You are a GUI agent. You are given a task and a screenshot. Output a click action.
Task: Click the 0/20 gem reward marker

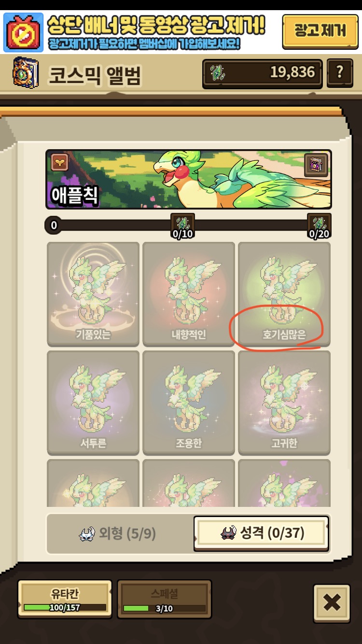tap(319, 226)
